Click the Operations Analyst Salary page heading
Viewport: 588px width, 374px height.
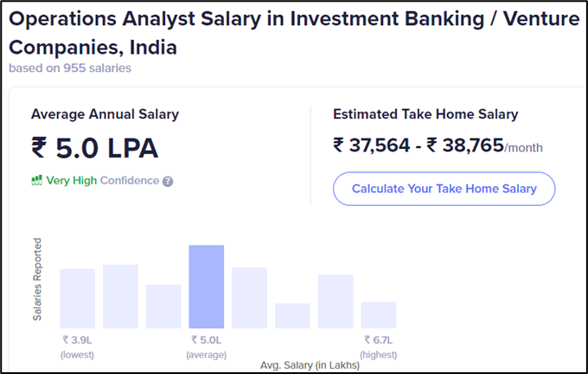294,33
